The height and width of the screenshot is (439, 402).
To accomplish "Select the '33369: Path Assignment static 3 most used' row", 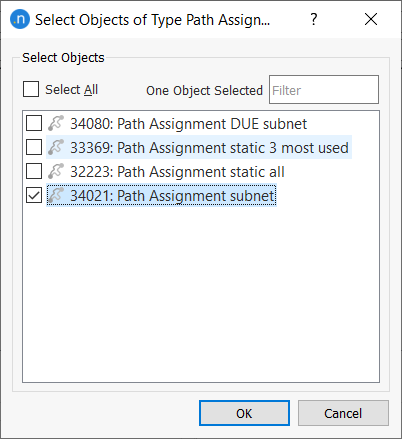I will (x=209, y=148).
